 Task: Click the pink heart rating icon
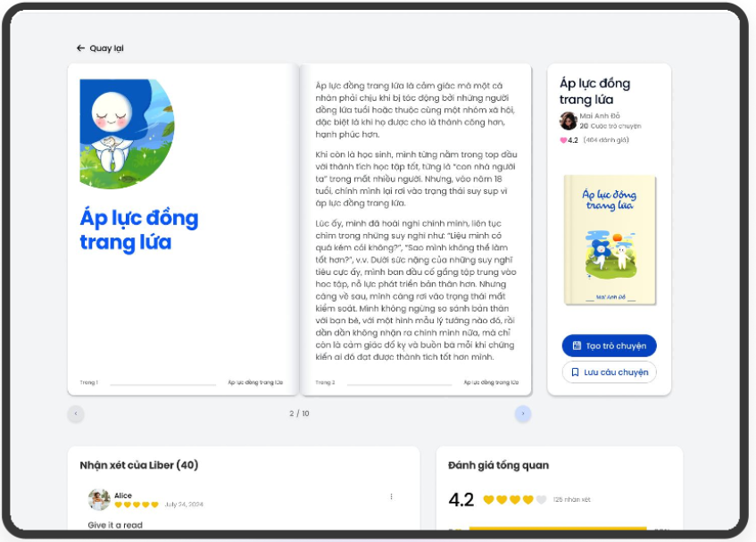(563, 140)
